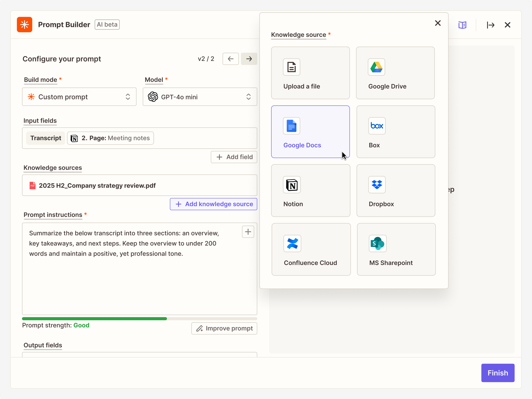Image resolution: width=532 pixels, height=399 pixels.
Task: Select Box as knowledge source
Action: coord(396,132)
